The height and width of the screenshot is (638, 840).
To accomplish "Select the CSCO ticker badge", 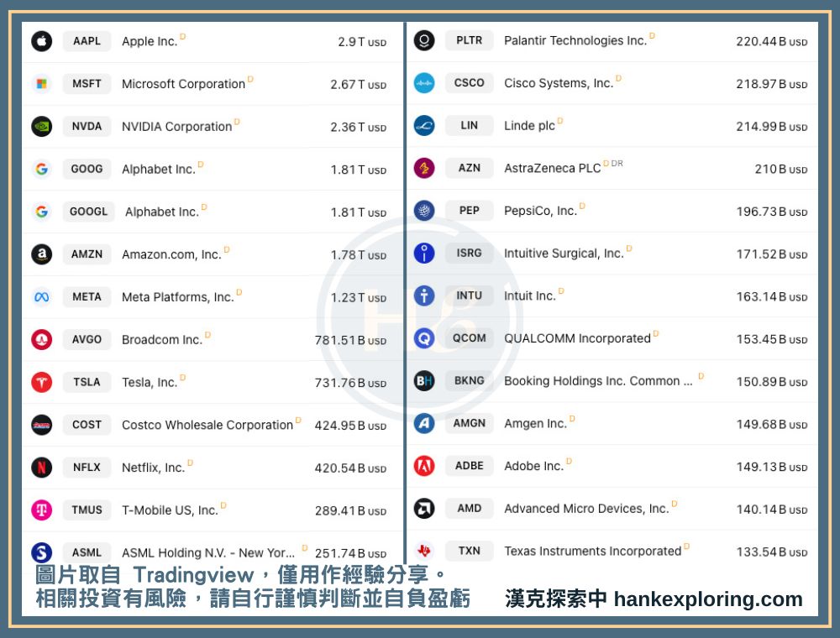I will pyautogui.click(x=470, y=83).
